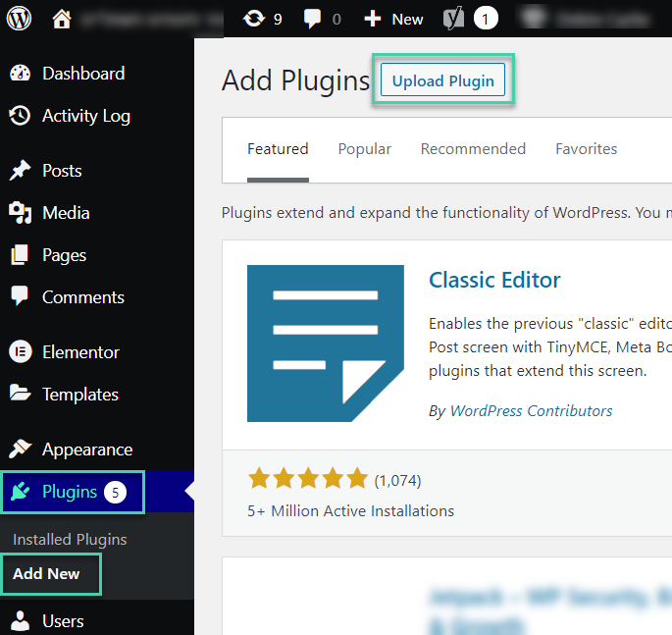
Task: Select Installed Plugins submenu
Action: coord(70,540)
